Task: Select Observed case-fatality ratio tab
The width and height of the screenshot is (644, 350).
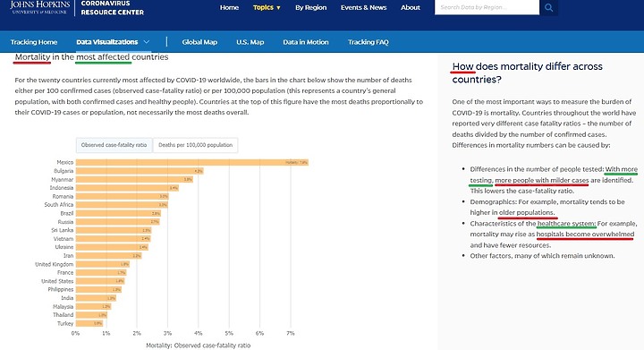Action: click(114, 145)
